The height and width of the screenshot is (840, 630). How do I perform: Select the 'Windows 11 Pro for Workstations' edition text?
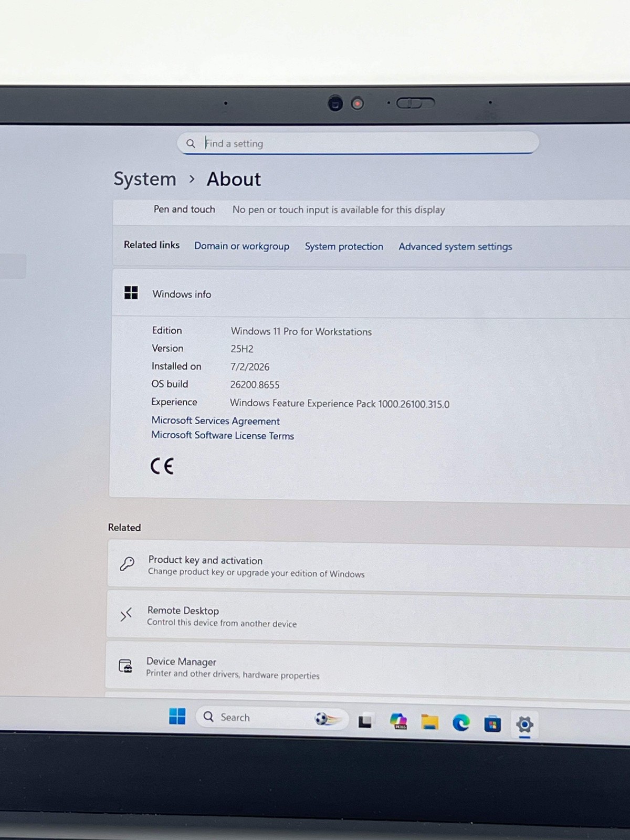(x=301, y=331)
